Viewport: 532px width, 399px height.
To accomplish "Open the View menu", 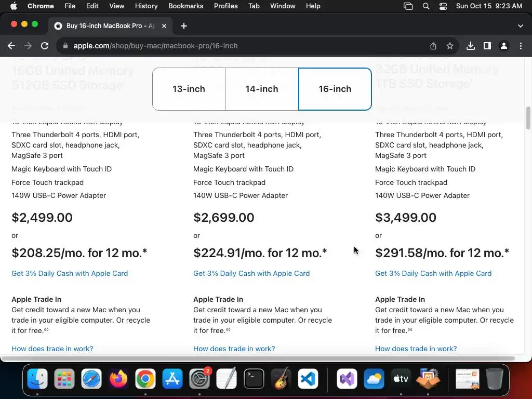I will (x=116, y=6).
